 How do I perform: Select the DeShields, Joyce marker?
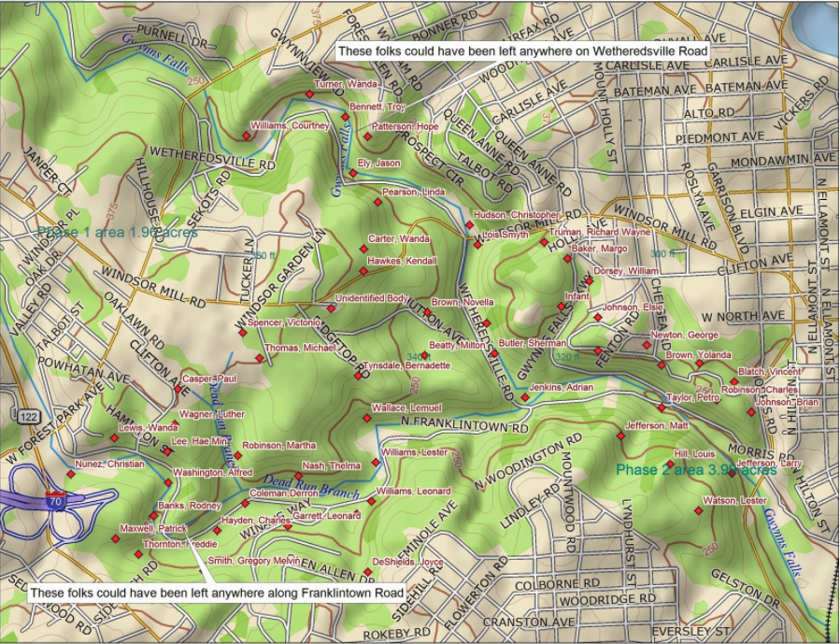(x=367, y=572)
